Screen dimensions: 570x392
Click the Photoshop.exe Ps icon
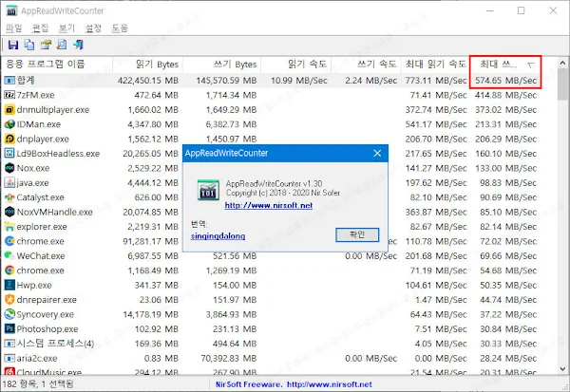pos(9,328)
